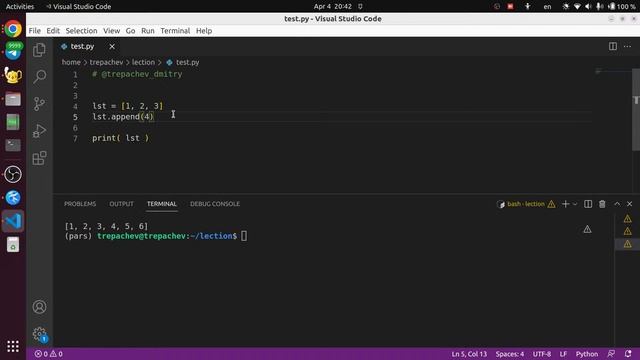Open the Run menu
Screen dimensions: 640x360
click(x=148, y=31)
